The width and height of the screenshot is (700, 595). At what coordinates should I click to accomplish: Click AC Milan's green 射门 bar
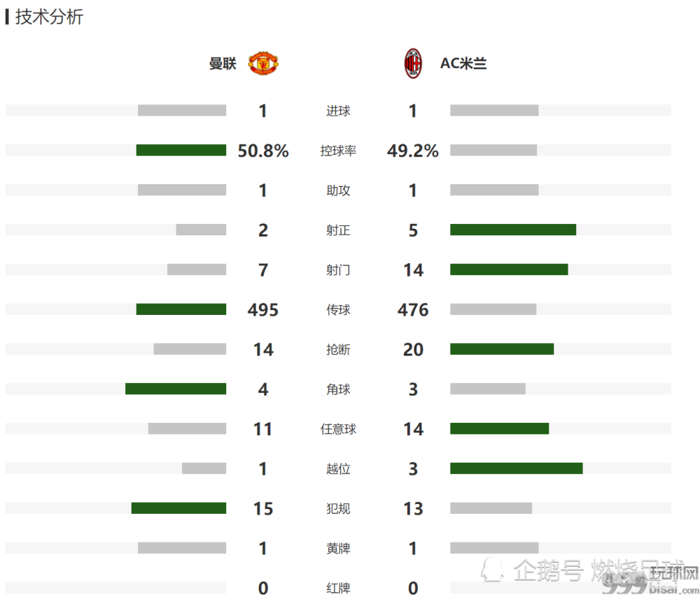[509, 269]
